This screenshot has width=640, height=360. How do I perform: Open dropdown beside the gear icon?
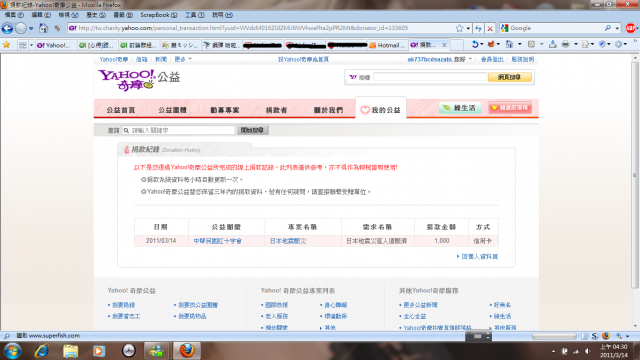pos(626,44)
